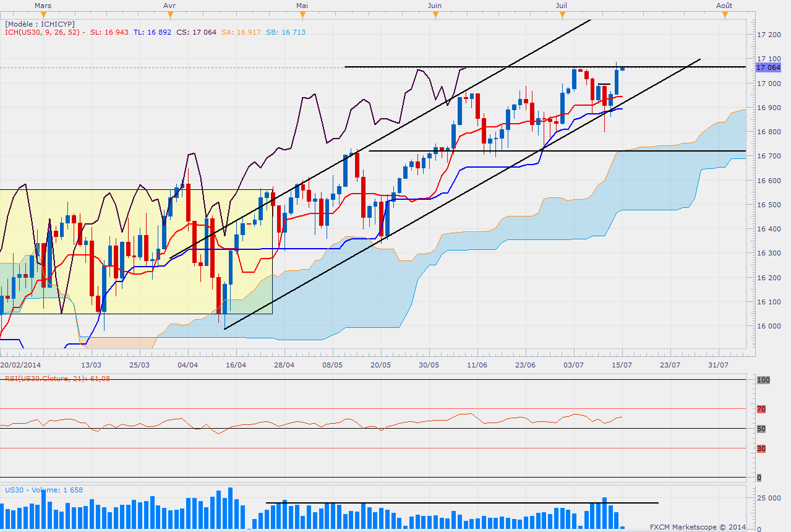Screen dimensions: 791x532
Task: Click the orange SA: 16 917 legend value
Action: tap(242, 32)
